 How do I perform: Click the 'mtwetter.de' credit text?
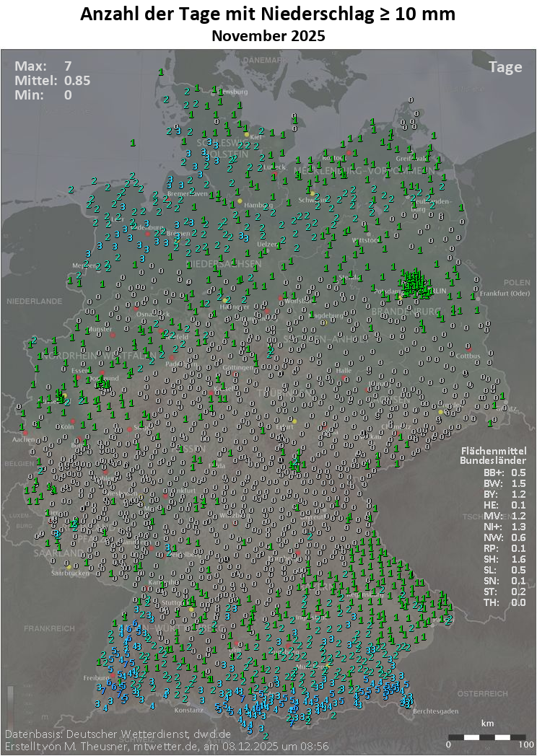tap(161, 746)
